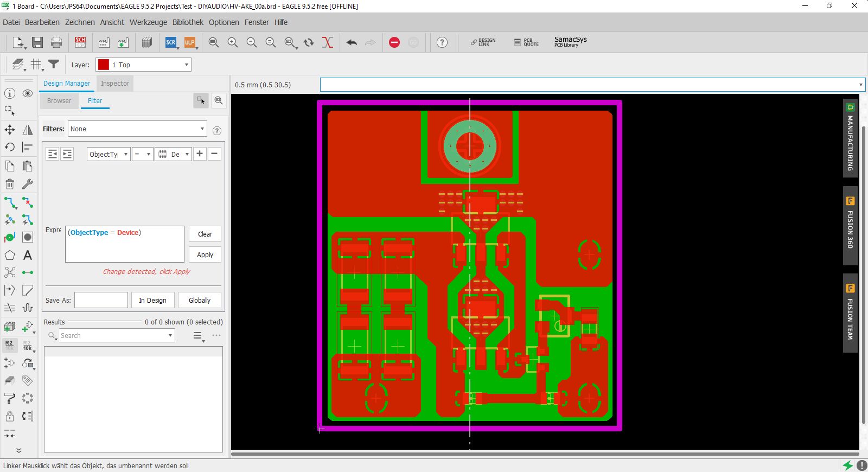Toggle the selection-sync button beside Filter tab
The image size is (868, 472).
click(201, 100)
